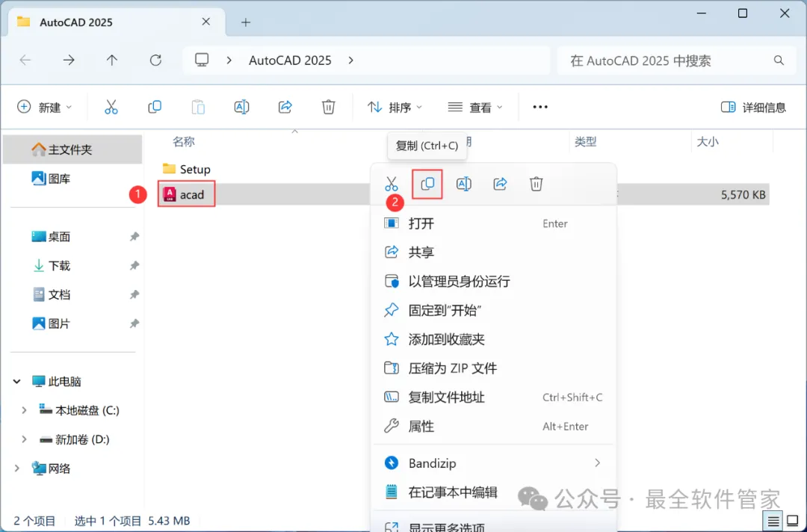Click the 名称 column header

(184, 141)
